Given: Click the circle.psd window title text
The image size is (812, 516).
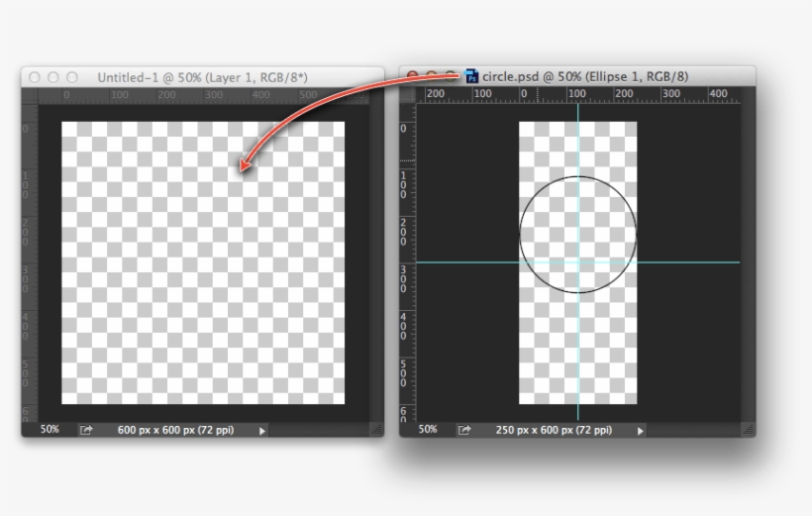Looking at the screenshot, I should [x=585, y=76].
